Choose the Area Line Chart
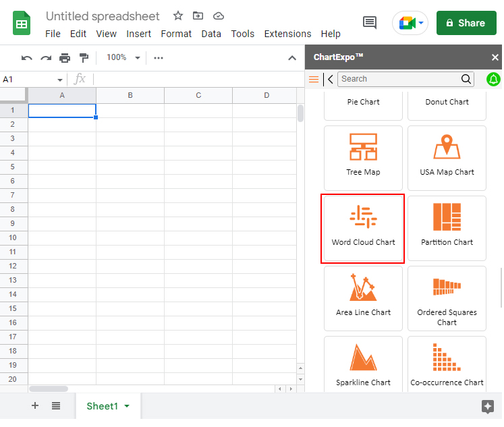The height and width of the screenshot is (427, 504). [x=363, y=298]
